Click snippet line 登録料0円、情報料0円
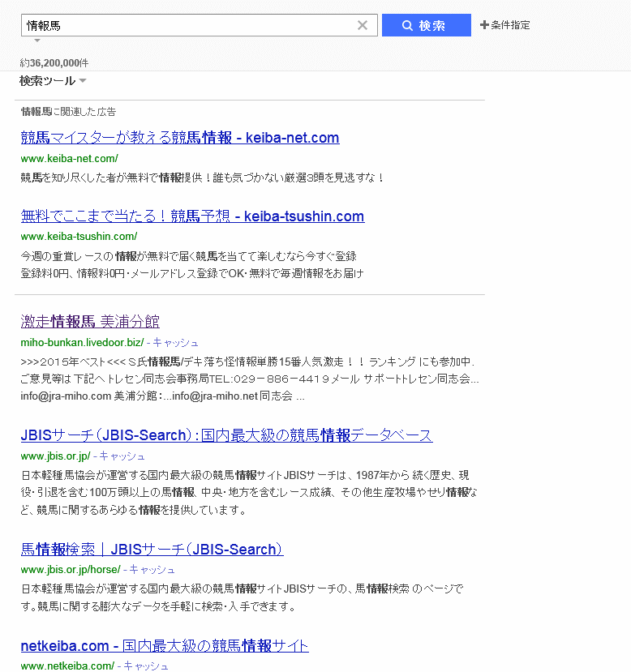 [192, 273]
